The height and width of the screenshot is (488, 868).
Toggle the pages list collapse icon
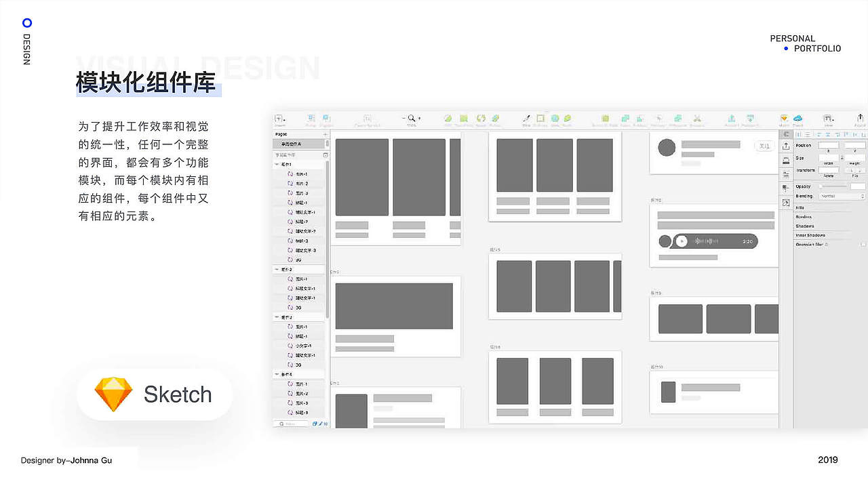click(325, 155)
